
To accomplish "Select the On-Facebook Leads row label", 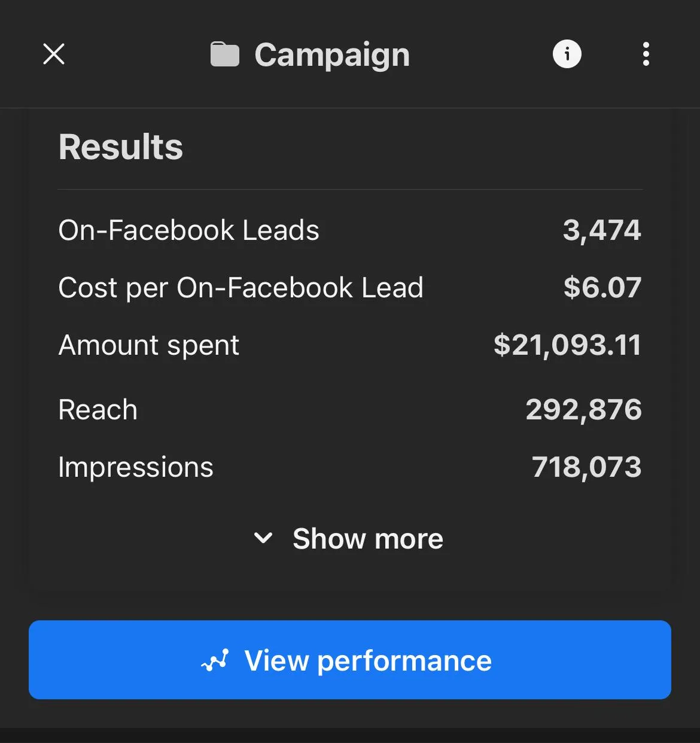I will pyautogui.click(x=189, y=230).
